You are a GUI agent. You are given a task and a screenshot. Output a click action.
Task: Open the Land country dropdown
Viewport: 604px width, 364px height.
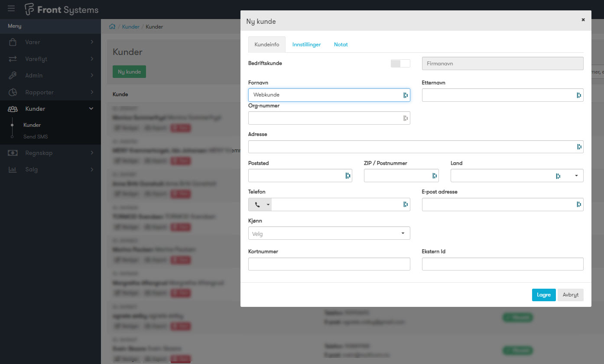[x=516, y=176]
